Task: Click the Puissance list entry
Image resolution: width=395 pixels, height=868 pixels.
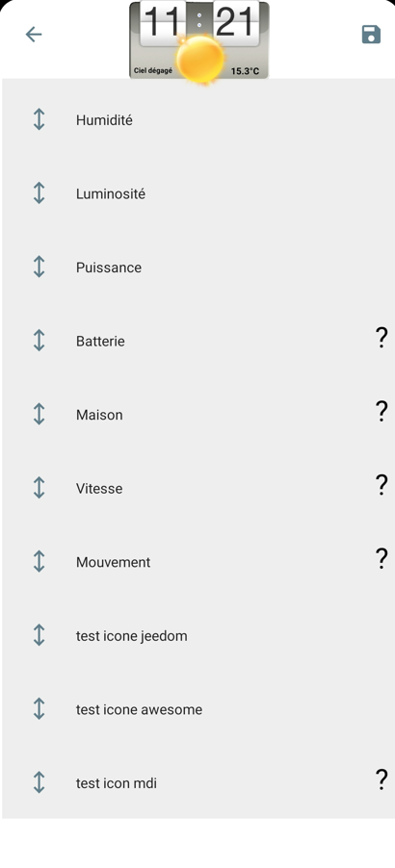Action: click(197, 267)
